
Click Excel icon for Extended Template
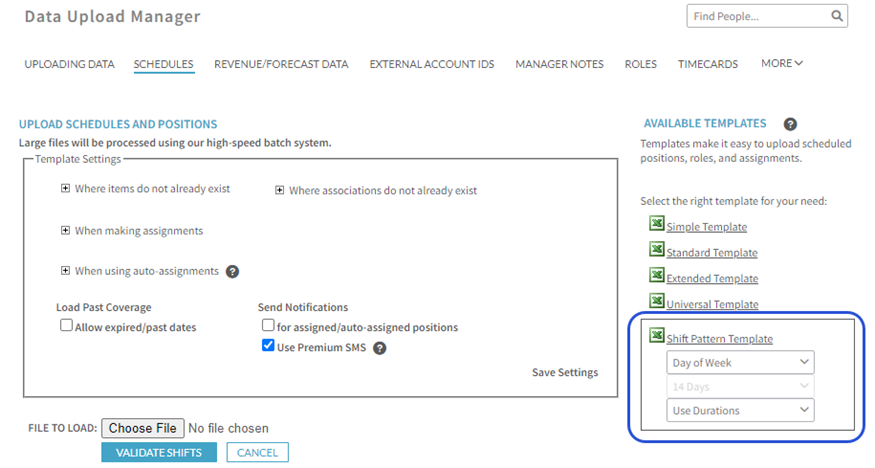(x=657, y=275)
